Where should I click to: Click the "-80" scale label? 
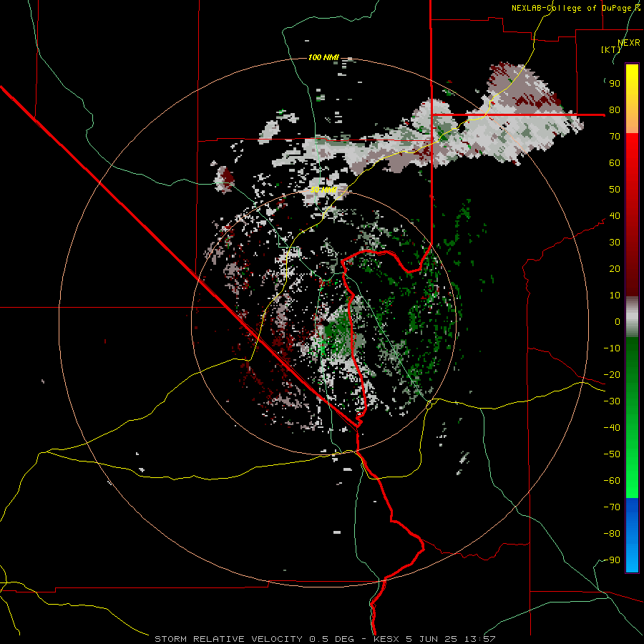point(612,534)
